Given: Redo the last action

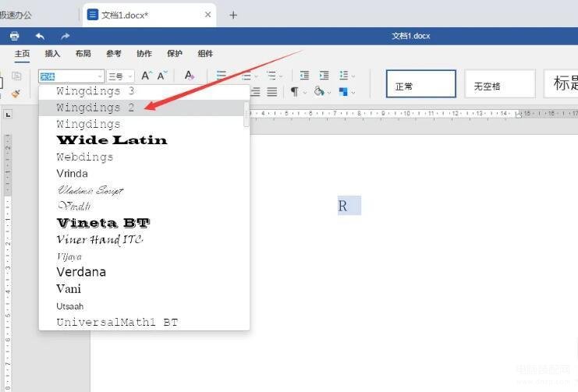Looking at the screenshot, I should tap(66, 36).
